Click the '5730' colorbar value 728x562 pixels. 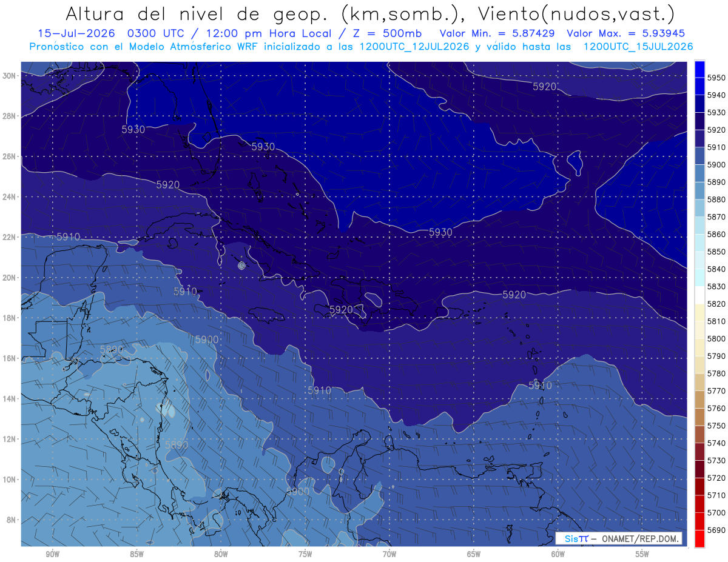coord(716,460)
